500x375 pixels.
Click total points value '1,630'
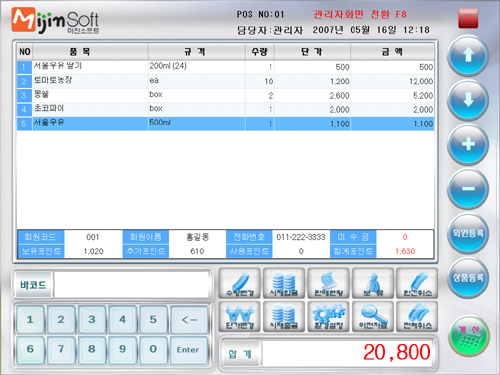405,251
